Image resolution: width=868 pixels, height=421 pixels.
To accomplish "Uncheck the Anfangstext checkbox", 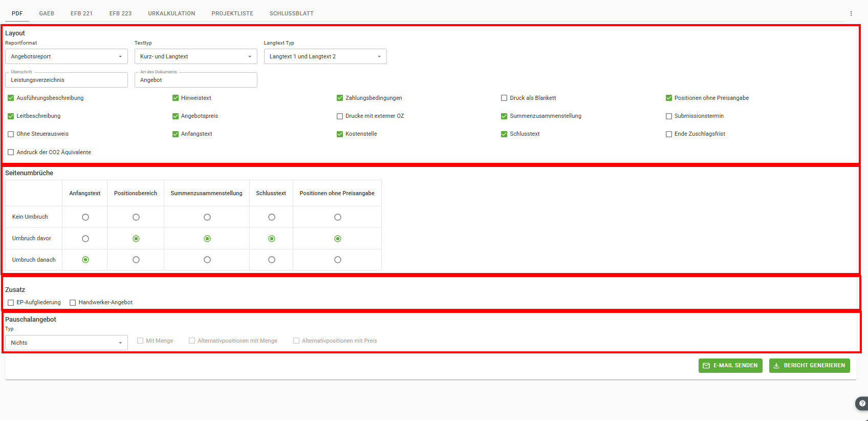I will click(176, 134).
